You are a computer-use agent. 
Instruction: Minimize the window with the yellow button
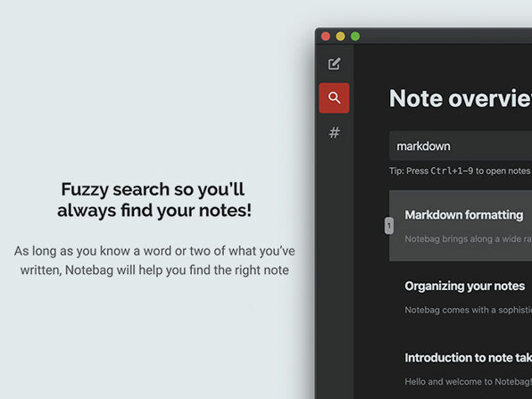pos(340,37)
